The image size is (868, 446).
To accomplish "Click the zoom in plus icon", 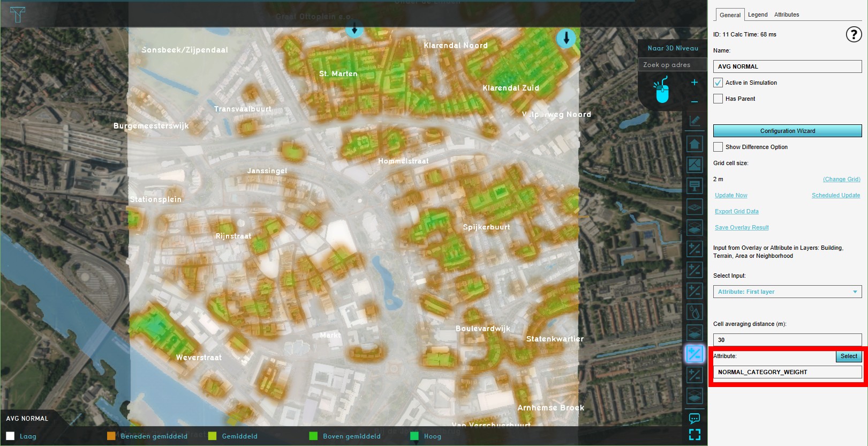I will [694, 83].
